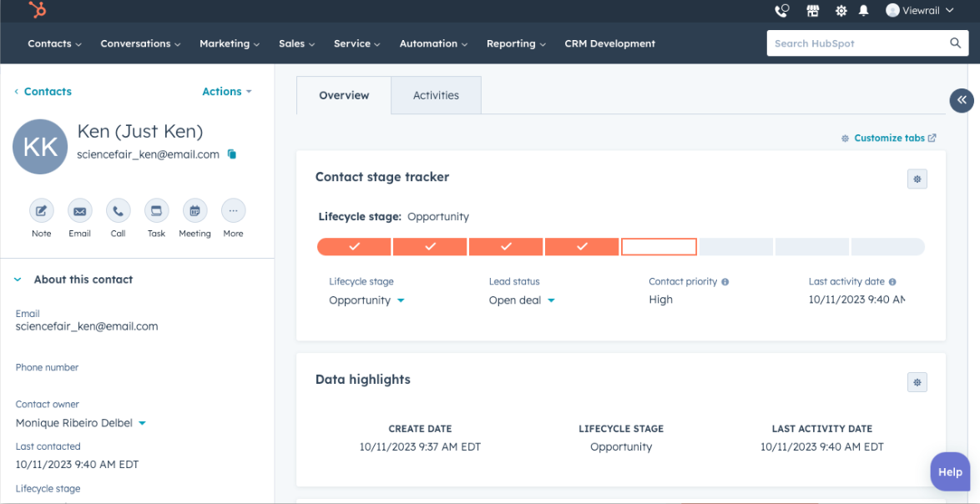980x504 pixels.
Task: Open CRM Development in the nav bar
Action: pyautogui.click(x=610, y=43)
